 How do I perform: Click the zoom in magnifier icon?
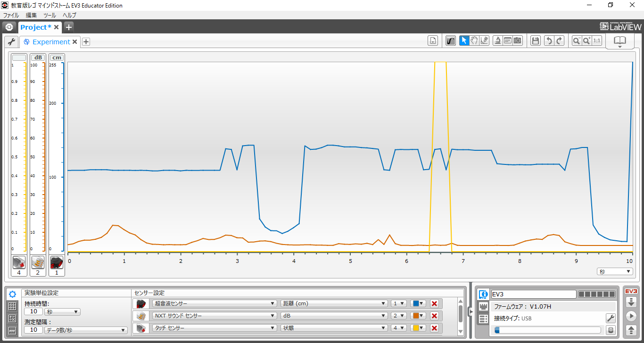coord(586,41)
